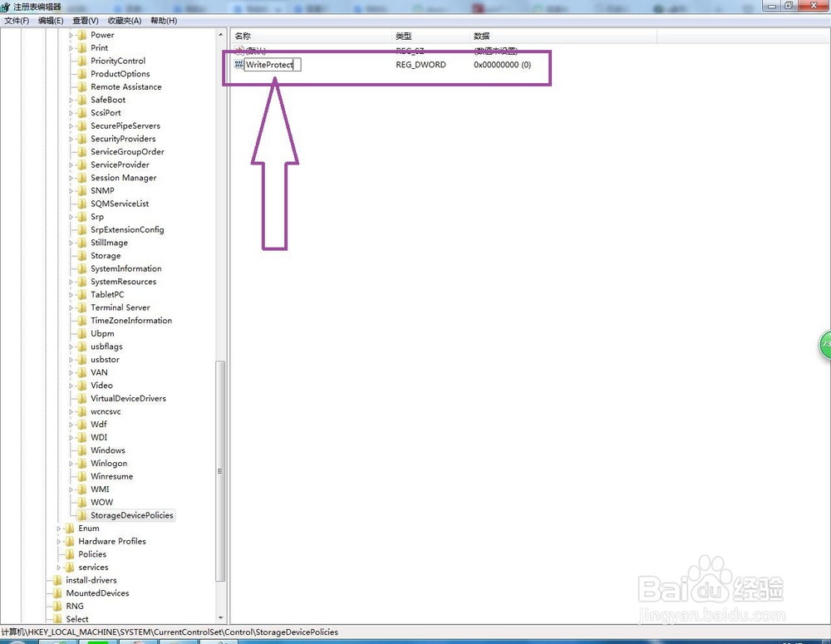
Task: Click the green 73 floating badge
Action: (x=825, y=345)
